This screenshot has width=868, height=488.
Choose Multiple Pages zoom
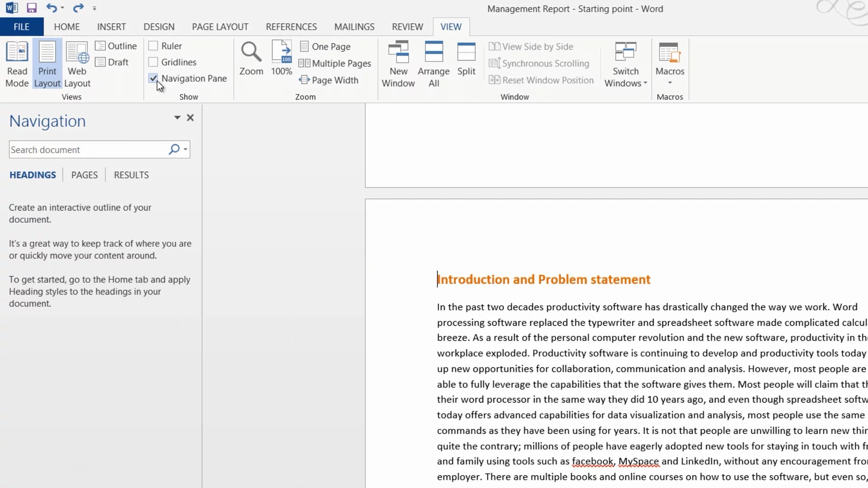point(335,63)
